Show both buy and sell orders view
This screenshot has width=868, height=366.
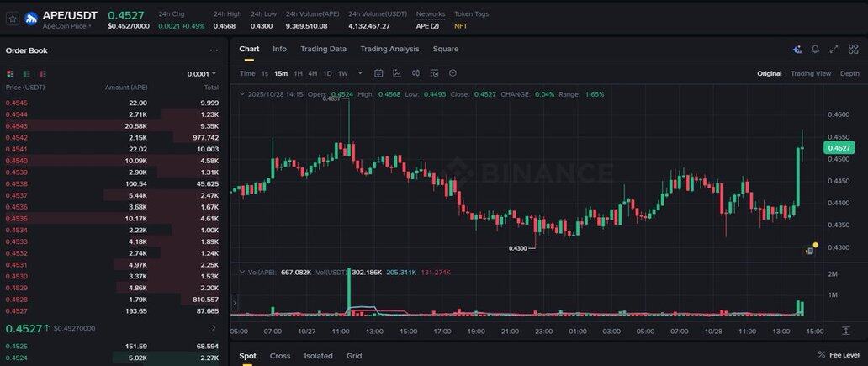(x=10, y=74)
